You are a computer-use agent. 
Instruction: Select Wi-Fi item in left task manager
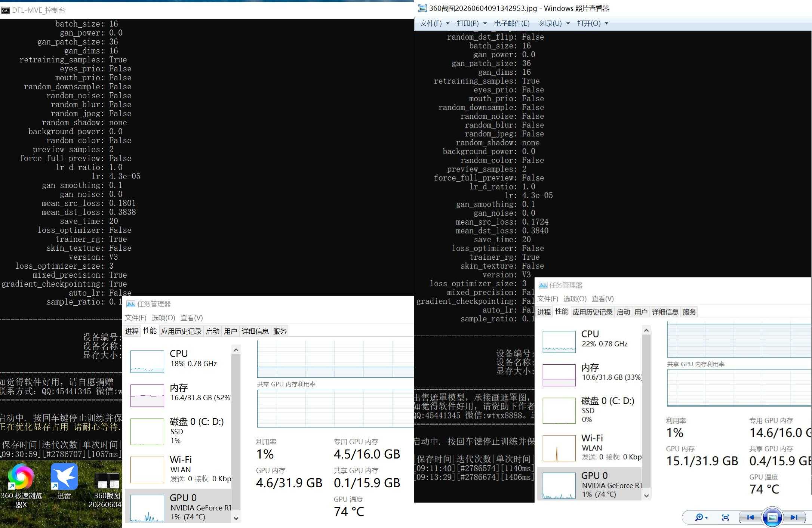pos(179,469)
